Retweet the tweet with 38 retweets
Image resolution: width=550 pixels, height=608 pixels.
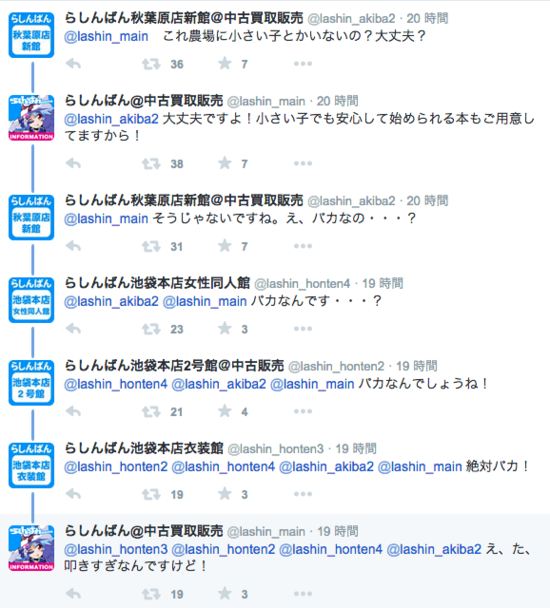(151, 164)
